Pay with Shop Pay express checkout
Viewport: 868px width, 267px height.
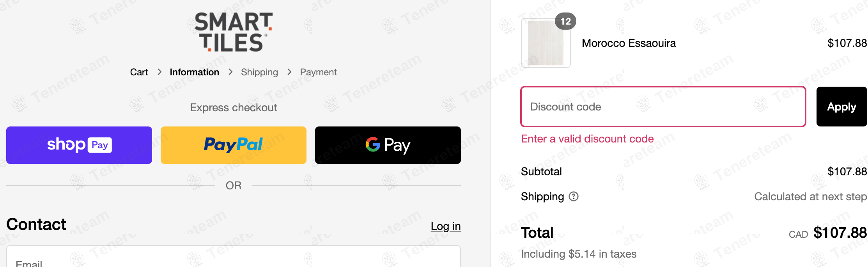point(79,145)
